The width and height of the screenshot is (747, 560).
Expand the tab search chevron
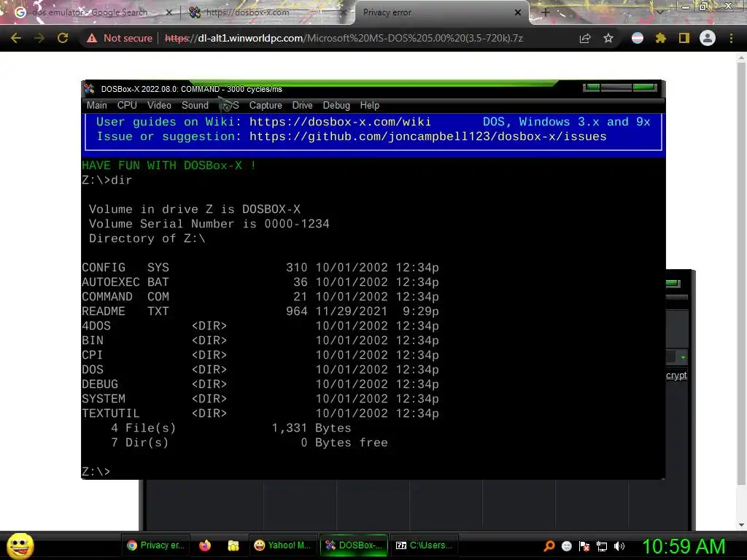tap(659, 12)
